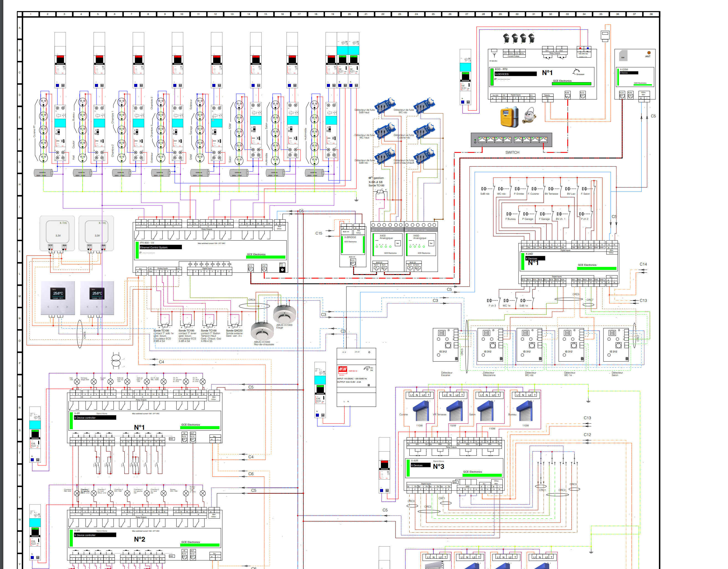Select the right X-THL sensor module
This screenshot has height=569, width=728.
(96, 233)
